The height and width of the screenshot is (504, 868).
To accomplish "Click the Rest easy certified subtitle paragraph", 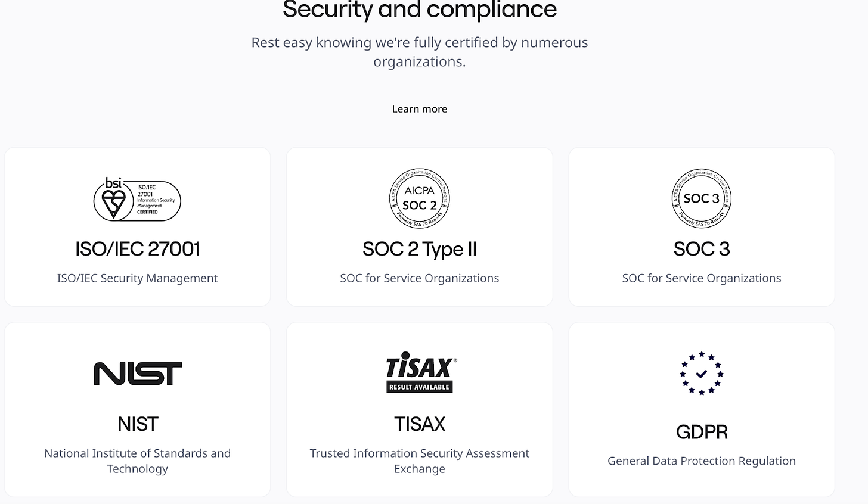I will (x=420, y=52).
